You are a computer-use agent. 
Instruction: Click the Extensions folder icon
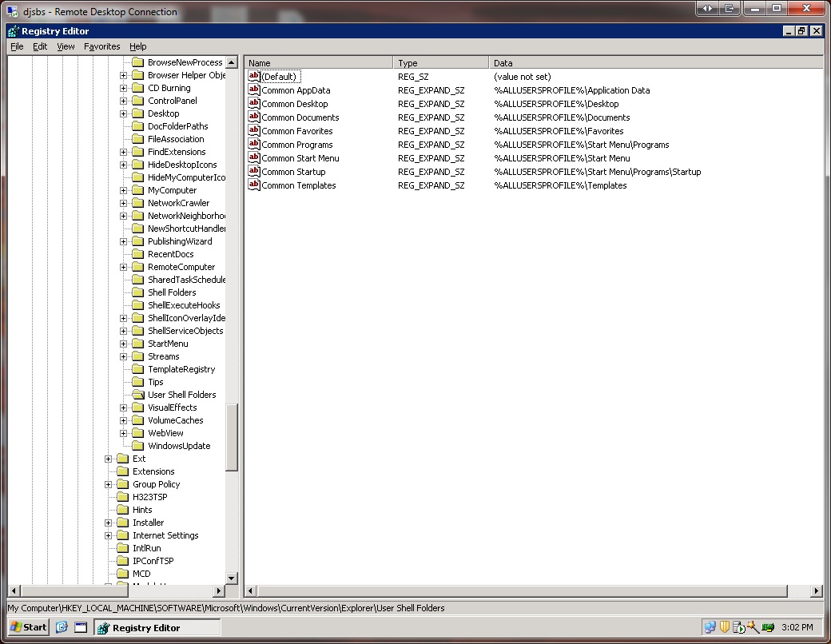tap(122, 471)
